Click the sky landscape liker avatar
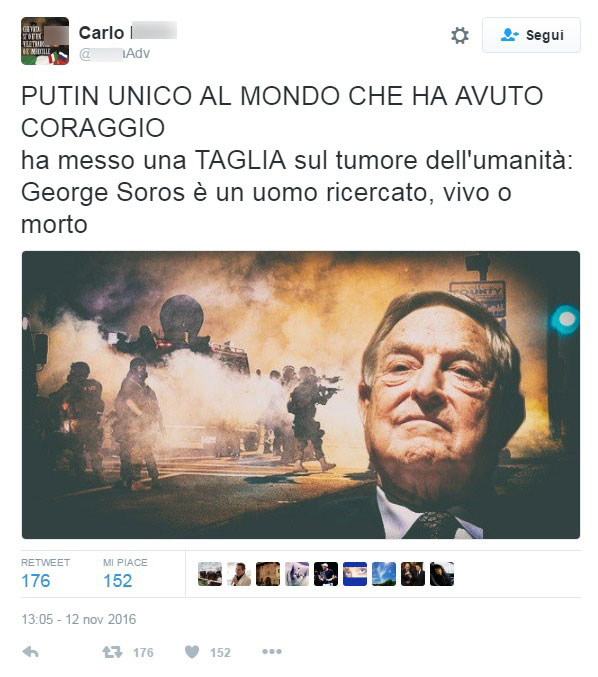Viewport: 598px width, 677px height. (x=384, y=574)
